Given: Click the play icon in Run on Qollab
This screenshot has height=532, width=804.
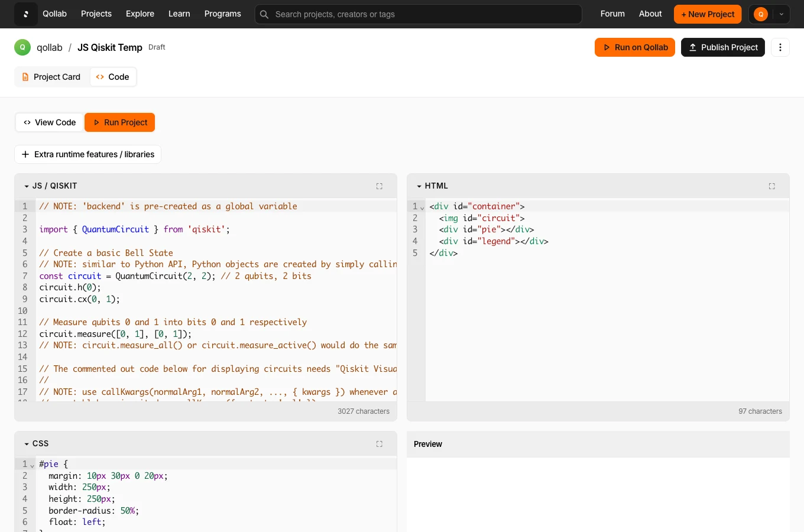Looking at the screenshot, I should tap(607, 47).
